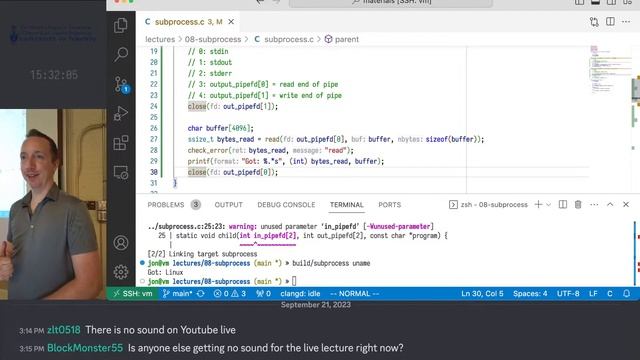Kill terminal using the trash icon
This screenshot has height=360, width=640.
pyautogui.click(x=578, y=204)
